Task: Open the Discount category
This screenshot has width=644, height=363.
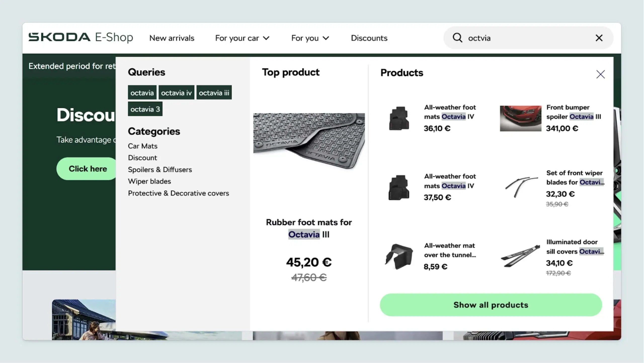Action: pyautogui.click(x=142, y=158)
